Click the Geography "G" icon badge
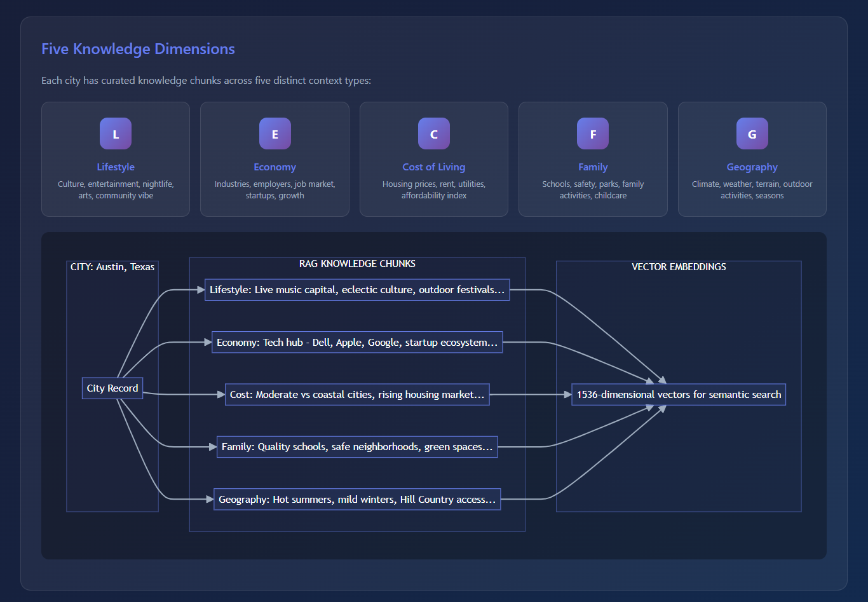This screenshot has width=868, height=602. pos(752,134)
